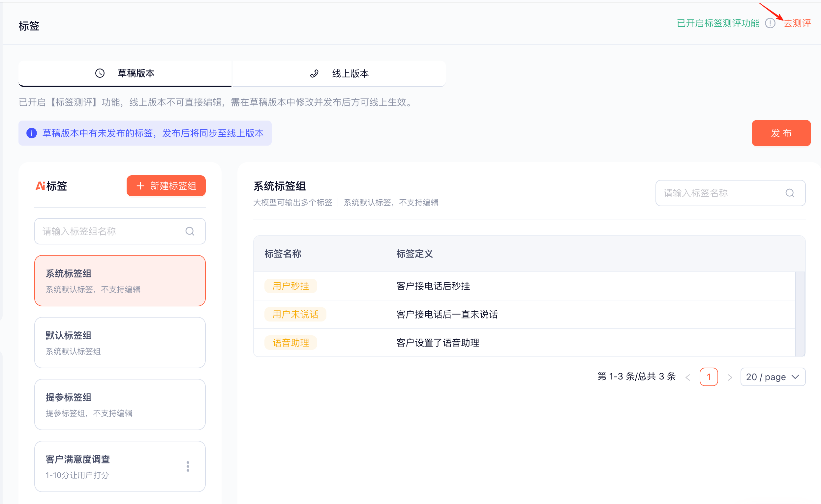
Task: Focus the 请输入标签名称 search field
Action: (730, 193)
